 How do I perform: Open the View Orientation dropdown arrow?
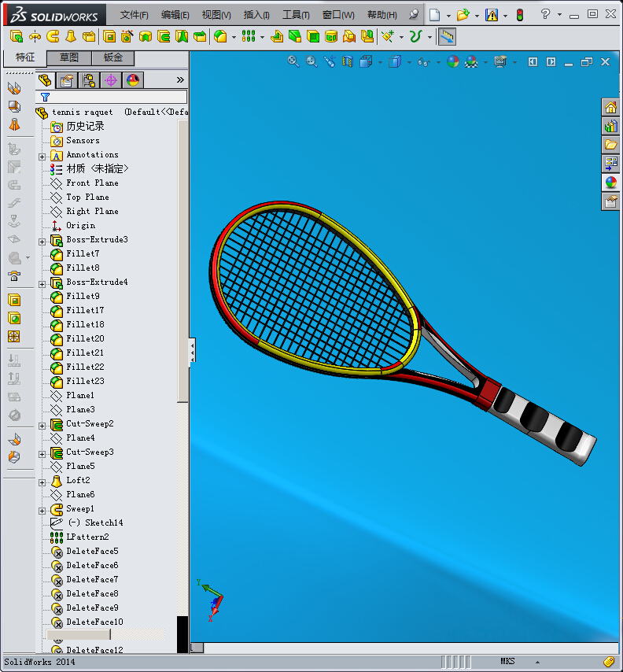(x=381, y=63)
